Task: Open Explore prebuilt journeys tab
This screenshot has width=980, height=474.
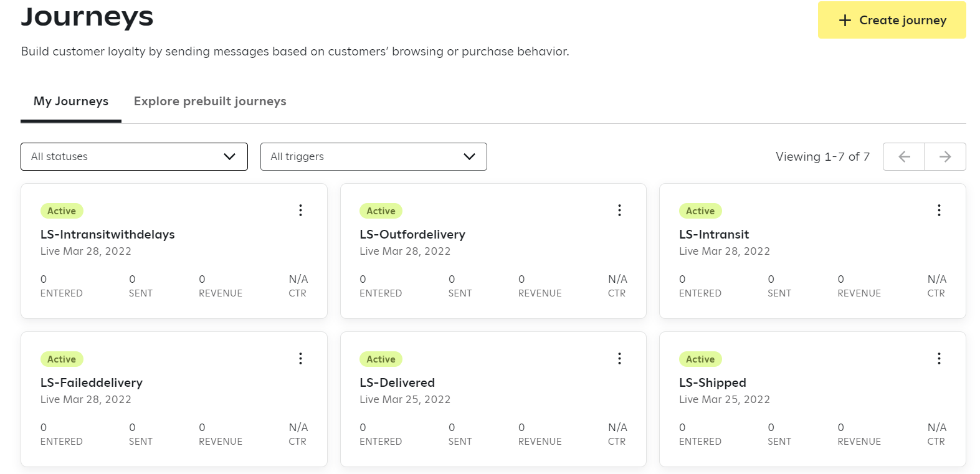Action: point(210,102)
